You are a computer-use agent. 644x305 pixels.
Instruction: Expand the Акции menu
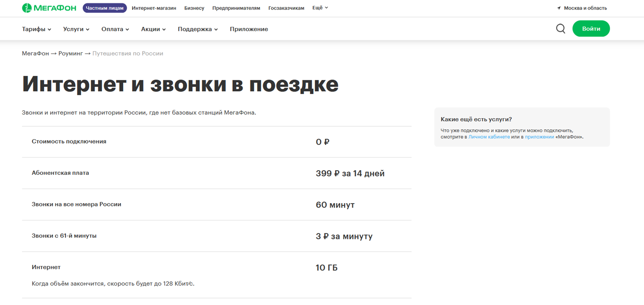(153, 29)
